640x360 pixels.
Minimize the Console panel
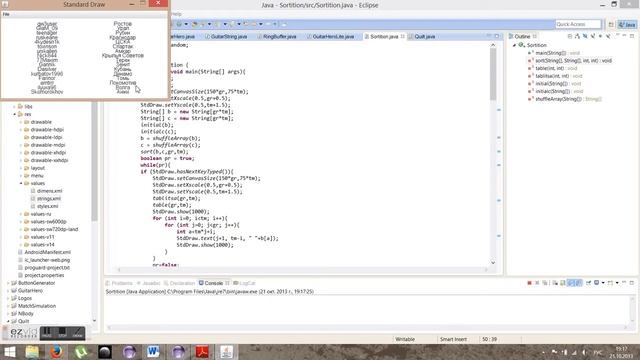click(624, 283)
